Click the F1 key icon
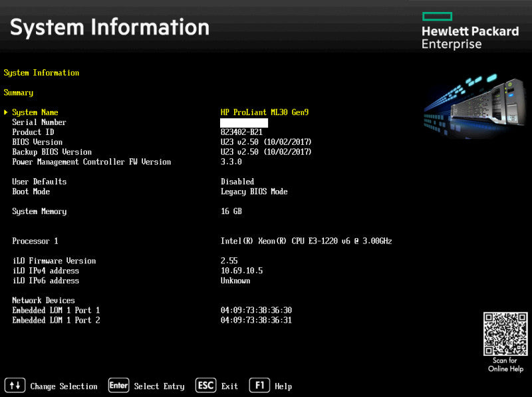532x397 pixels. (259, 386)
